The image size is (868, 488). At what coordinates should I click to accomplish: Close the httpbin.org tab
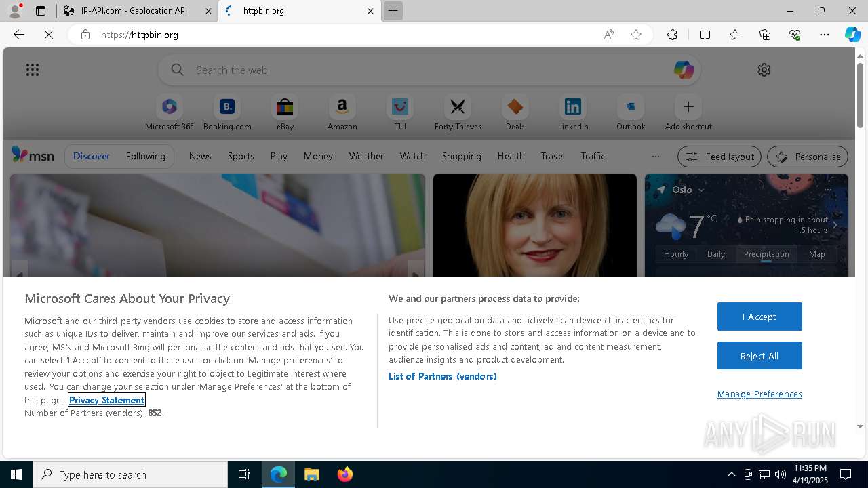click(370, 11)
